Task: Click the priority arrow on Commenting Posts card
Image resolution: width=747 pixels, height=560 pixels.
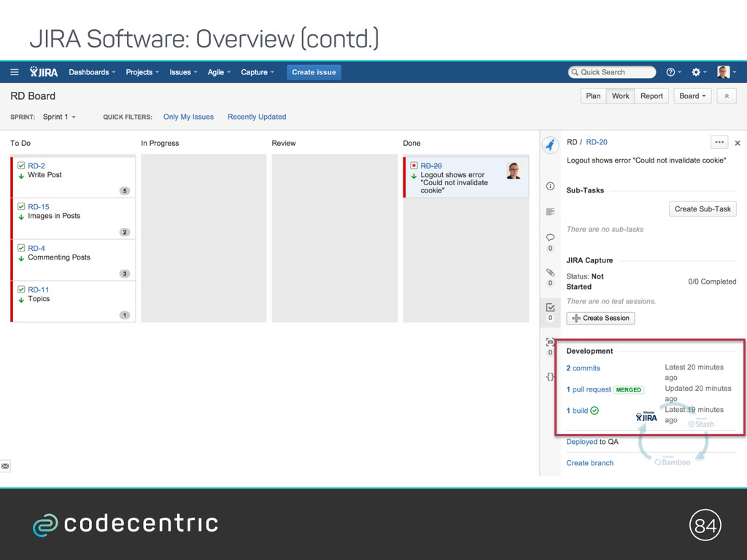Action: click(x=21, y=258)
